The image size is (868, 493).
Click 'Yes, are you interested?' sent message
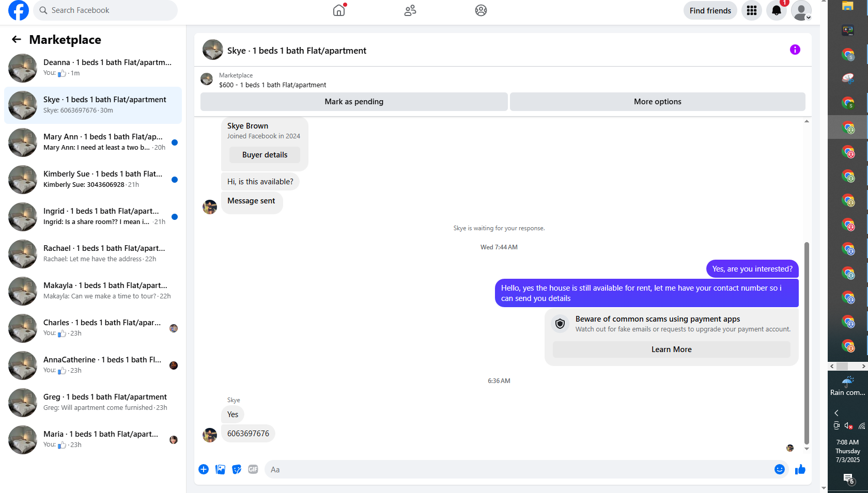(x=752, y=269)
